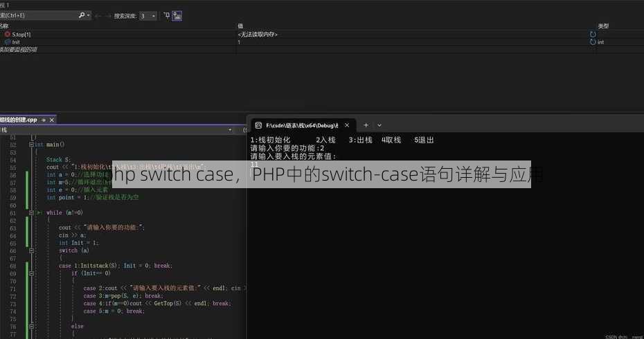Click the value 1 of the Init row
644x339 pixels.
coord(239,42)
